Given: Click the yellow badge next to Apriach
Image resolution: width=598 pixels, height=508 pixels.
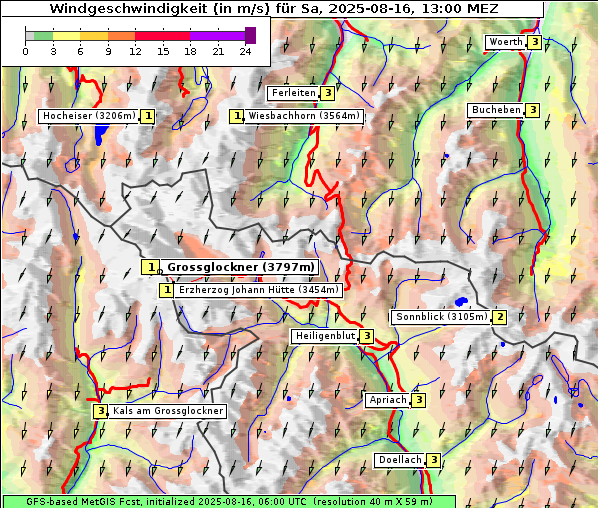Looking at the screenshot, I should tap(418, 400).
